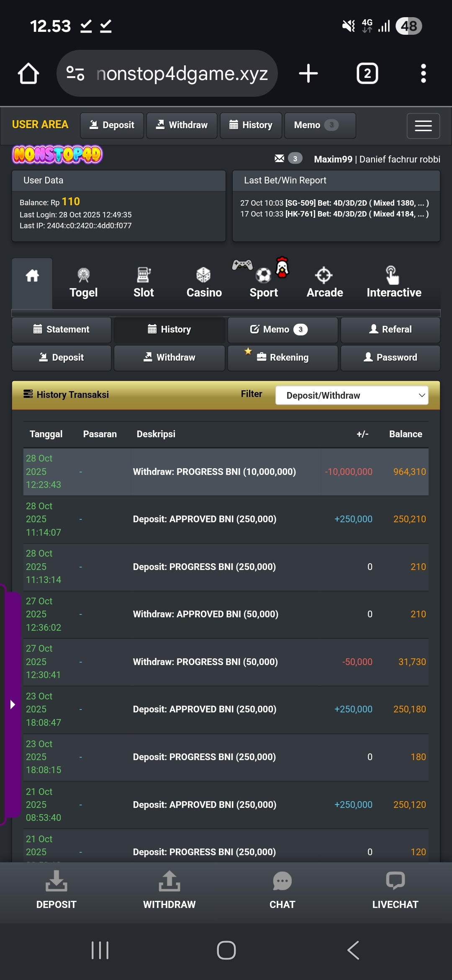Image resolution: width=452 pixels, height=980 pixels.
Task: Select the Sport game category
Action: pyautogui.click(x=264, y=283)
